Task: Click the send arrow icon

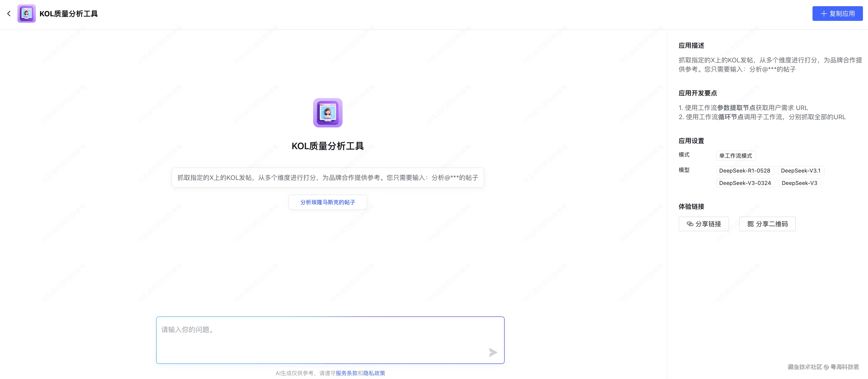Action: click(x=493, y=352)
